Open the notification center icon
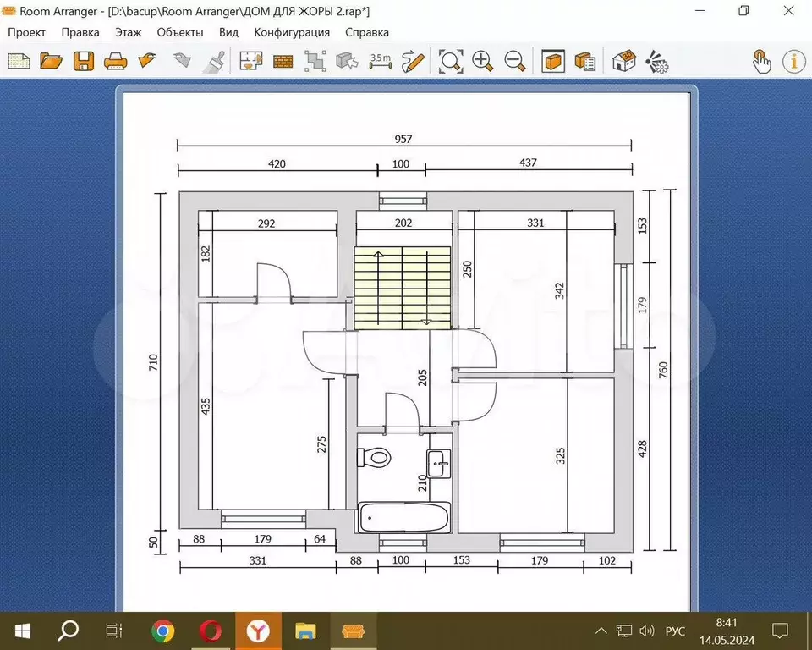The width and height of the screenshot is (812, 650). click(x=779, y=631)
